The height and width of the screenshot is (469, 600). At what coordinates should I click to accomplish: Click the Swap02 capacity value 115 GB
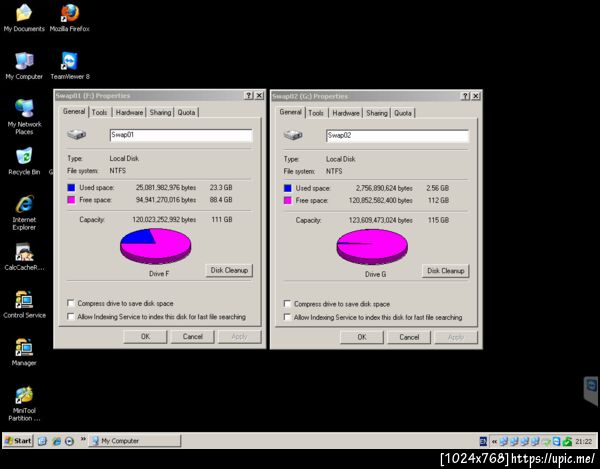(x=439, y=220)
